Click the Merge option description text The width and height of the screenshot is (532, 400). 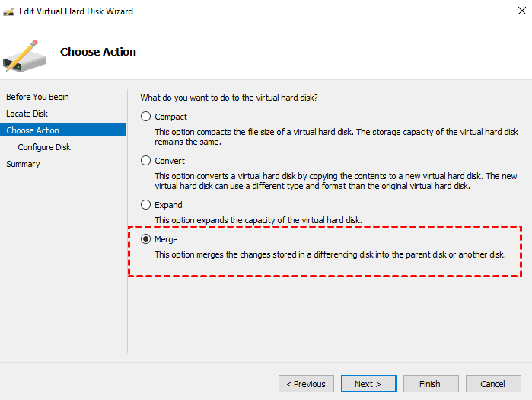(330, 254)
